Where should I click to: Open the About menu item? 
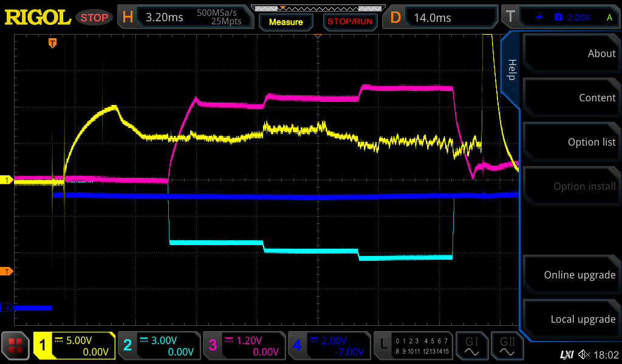pos(572,53)
